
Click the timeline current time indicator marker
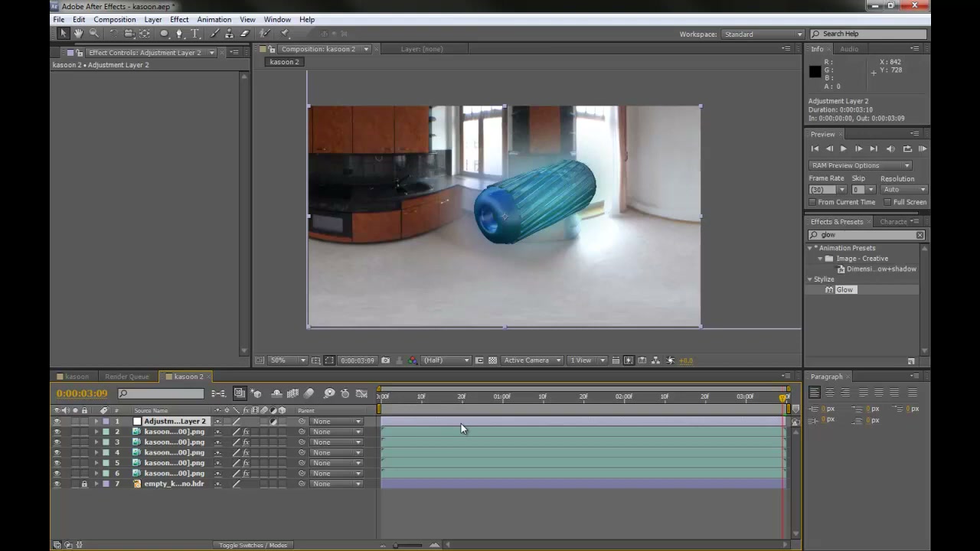point(783,397)
